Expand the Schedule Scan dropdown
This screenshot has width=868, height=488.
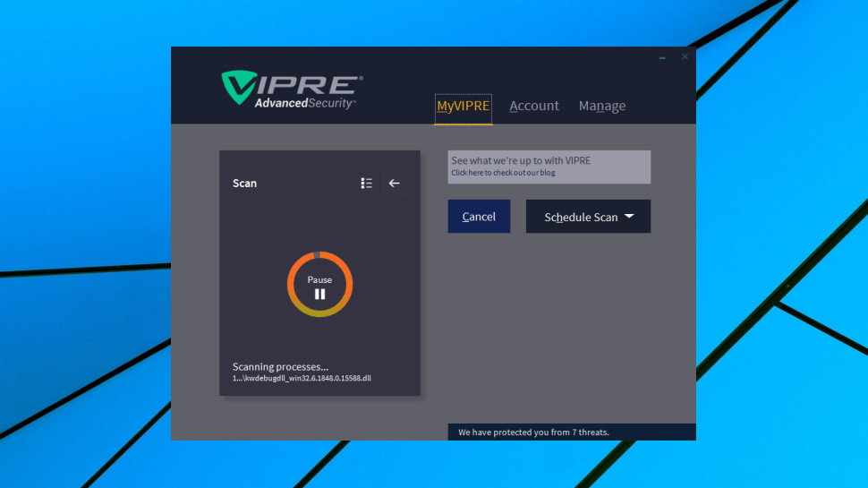588,217
